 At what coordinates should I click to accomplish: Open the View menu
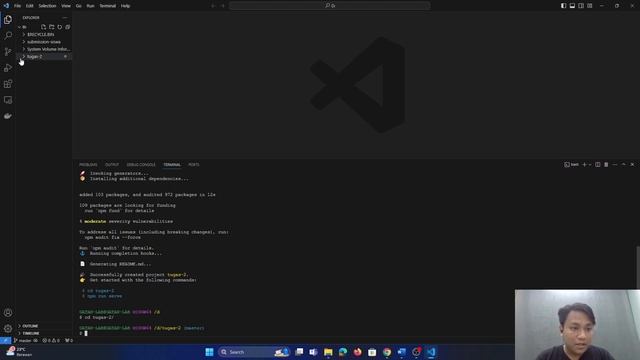pyautogui.click(x=66, y=6)
